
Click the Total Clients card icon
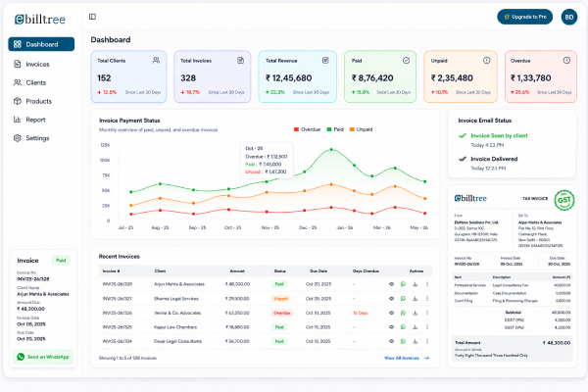(156, 60)
